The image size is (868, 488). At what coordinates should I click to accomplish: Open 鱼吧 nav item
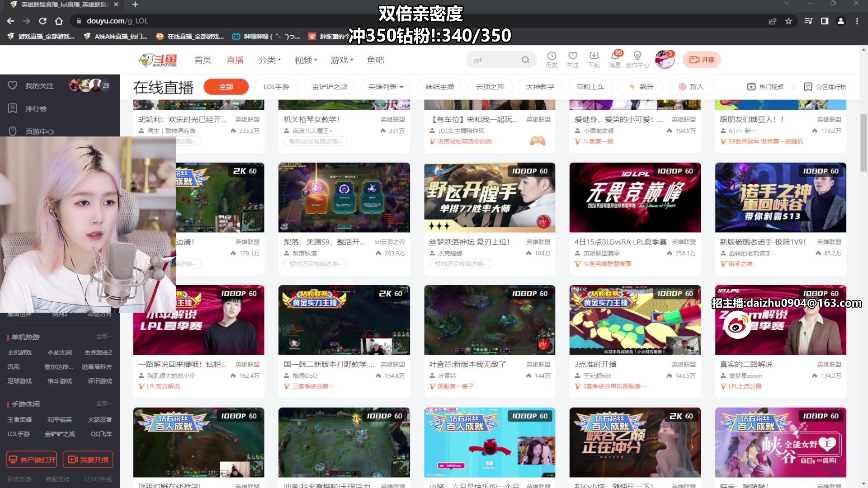pos(376,60)
